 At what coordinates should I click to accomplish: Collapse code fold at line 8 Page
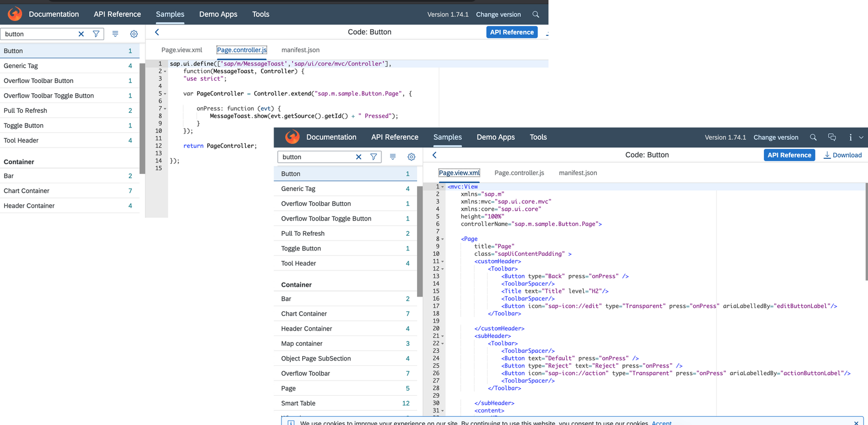click(443, 239)
